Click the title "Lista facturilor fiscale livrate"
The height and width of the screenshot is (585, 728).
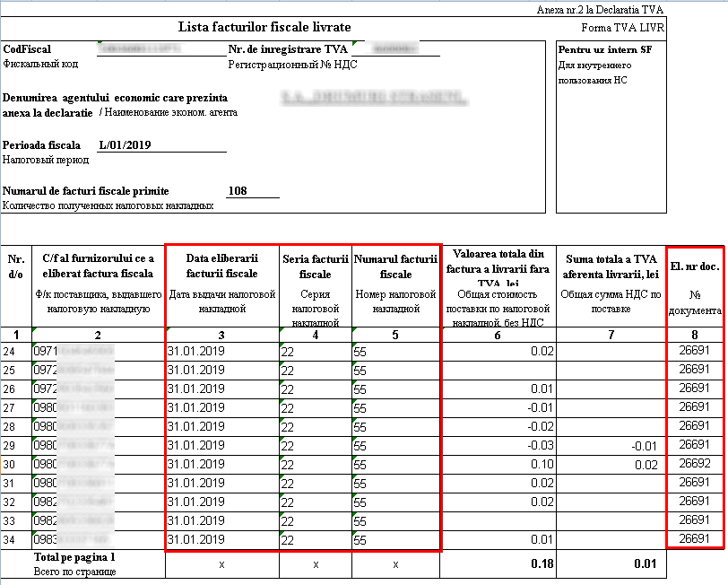tap(264, 27)
